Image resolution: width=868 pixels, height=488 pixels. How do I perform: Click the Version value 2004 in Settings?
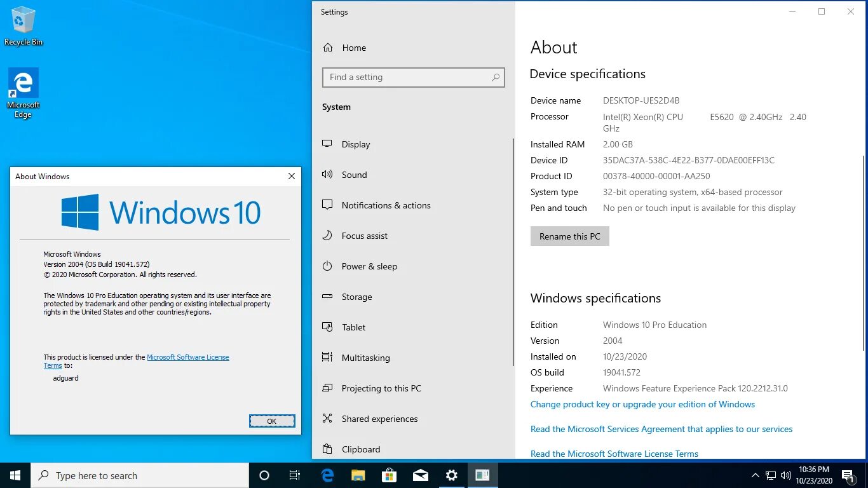(613, 341)
